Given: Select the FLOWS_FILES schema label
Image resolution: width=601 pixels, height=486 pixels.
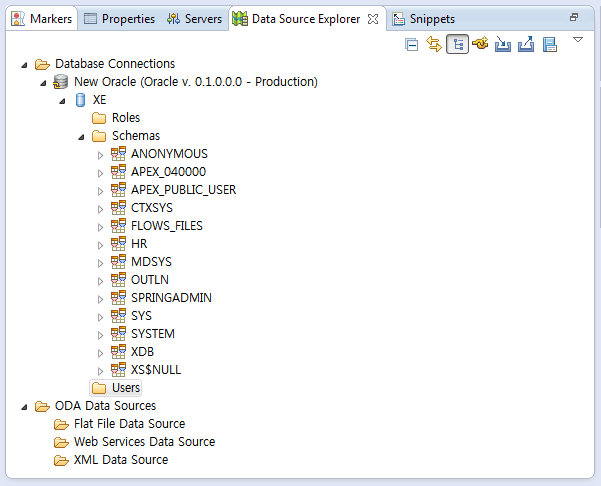Looking at the screenshot, I should (167, 226).
